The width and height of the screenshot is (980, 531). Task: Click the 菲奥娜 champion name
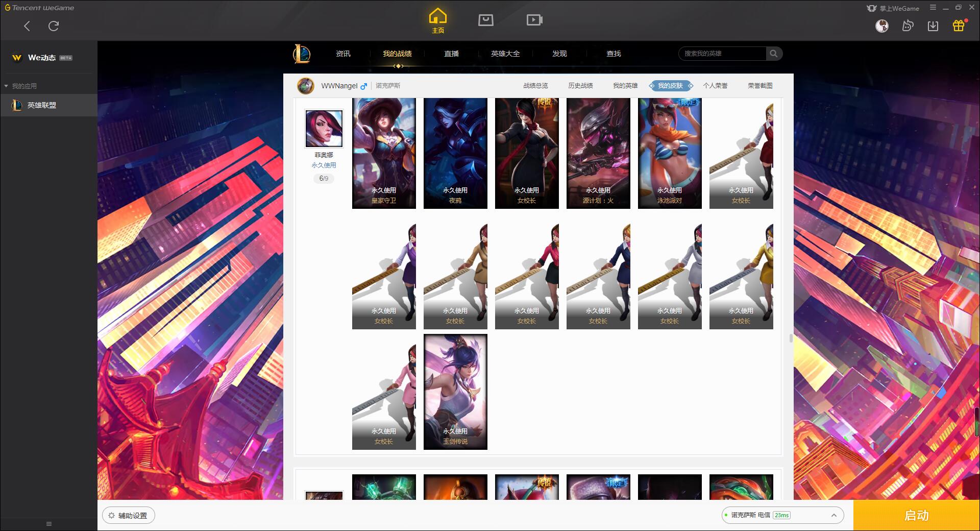tap(324, 155)
